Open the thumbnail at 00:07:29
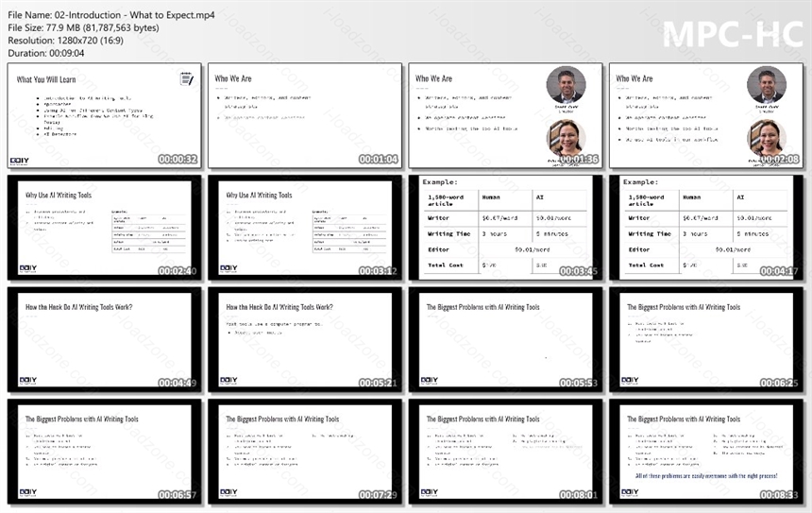Image resolution: width=812 pixels, height=513 pixels. 305,452
